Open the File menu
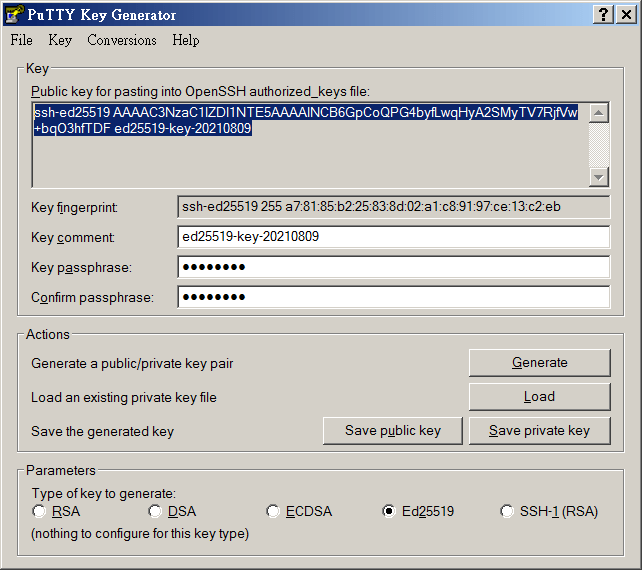Image resolution: width=642 pixels, height=570 pixels. coord(21,40)
